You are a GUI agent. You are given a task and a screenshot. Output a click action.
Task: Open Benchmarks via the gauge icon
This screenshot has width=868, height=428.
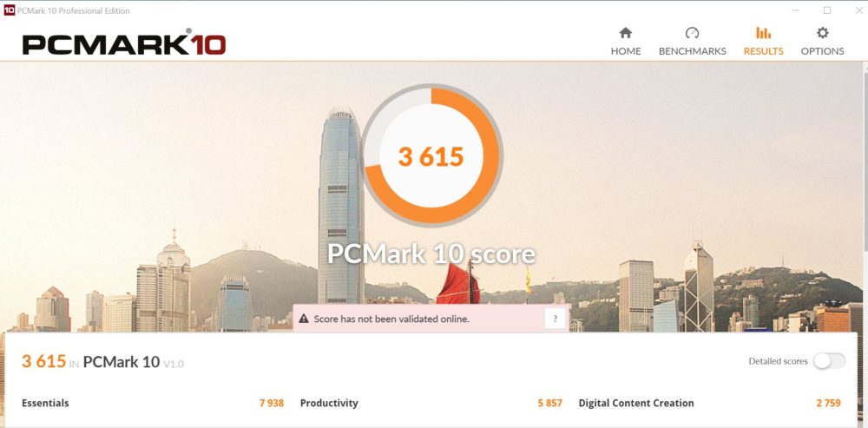tap(692, 33)
